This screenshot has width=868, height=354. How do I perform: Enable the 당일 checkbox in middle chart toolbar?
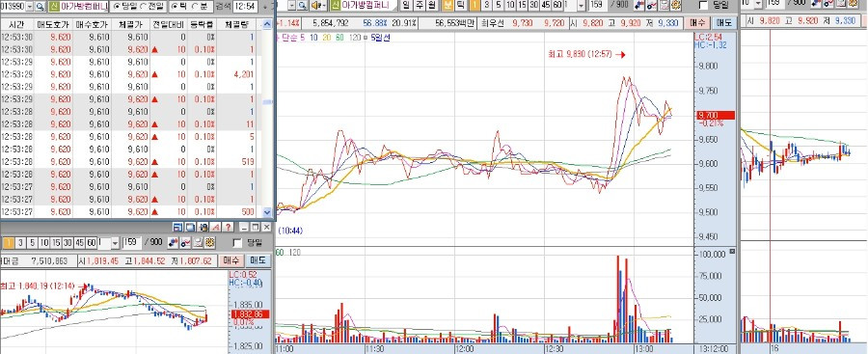tap(704, 5)
